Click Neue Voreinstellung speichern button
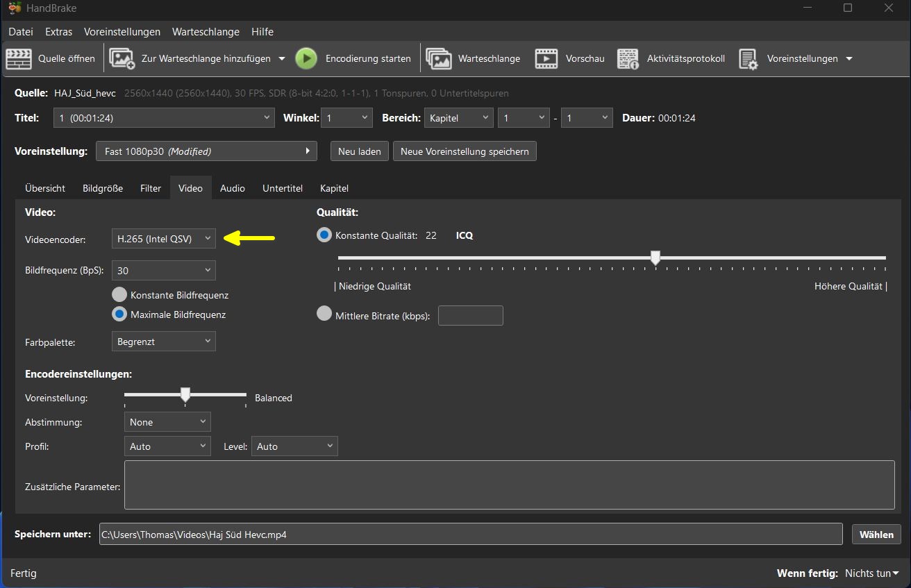This screenshot has width=911, height=588. click(x=465, y=151)
